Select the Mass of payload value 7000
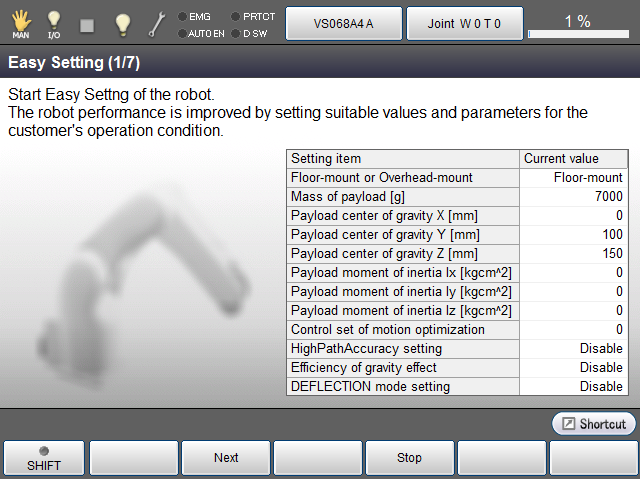The image size is (640, 479). (574, 197)
